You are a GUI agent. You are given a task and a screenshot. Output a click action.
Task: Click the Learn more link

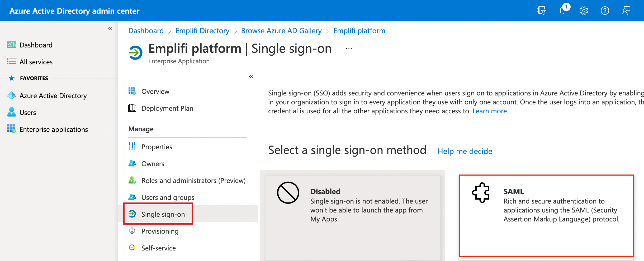pos(490,111)
